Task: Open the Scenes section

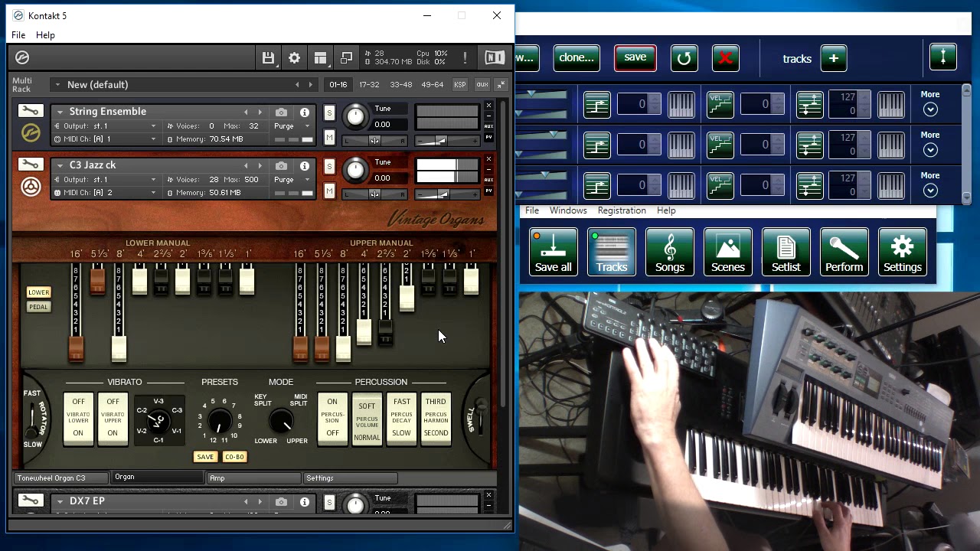Action: pyautogui.click(x=728, y=252)
